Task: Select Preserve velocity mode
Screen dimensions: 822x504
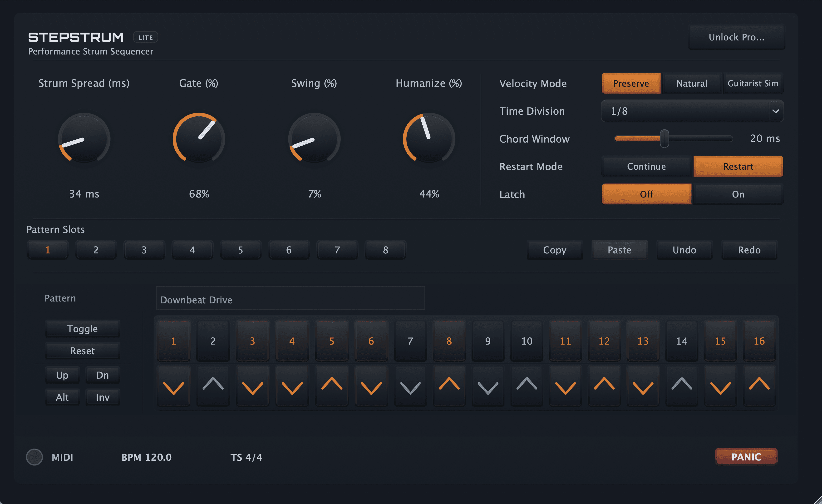Action: click(x=631, y=83)
